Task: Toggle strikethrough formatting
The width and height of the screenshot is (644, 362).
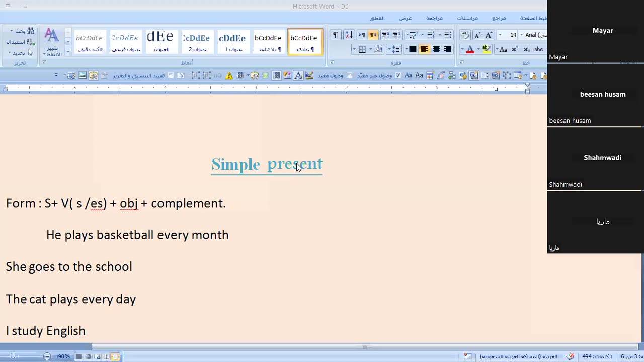Action: point(538,49)
